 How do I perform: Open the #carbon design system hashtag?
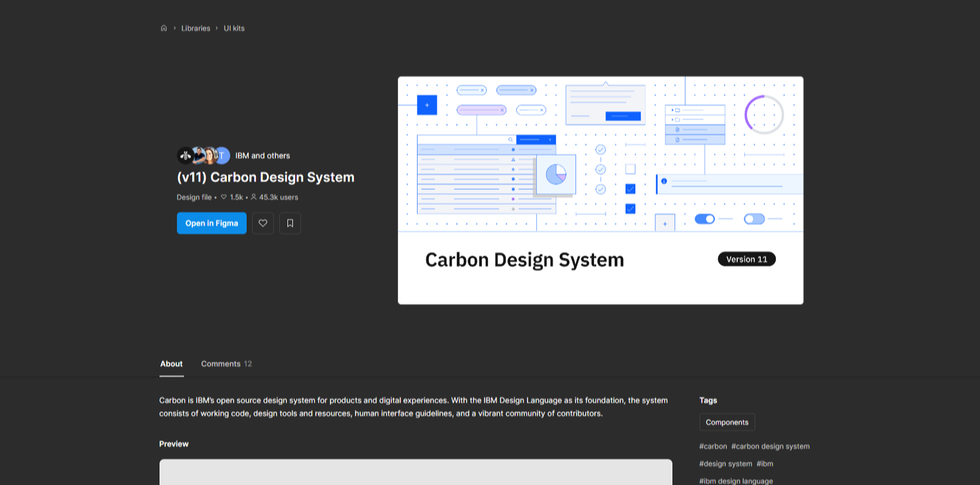[x=770, y=446]
